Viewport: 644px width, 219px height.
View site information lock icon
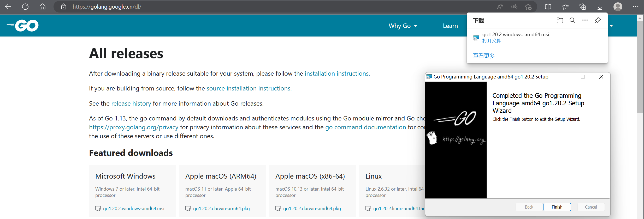click(x=64, y=7)
